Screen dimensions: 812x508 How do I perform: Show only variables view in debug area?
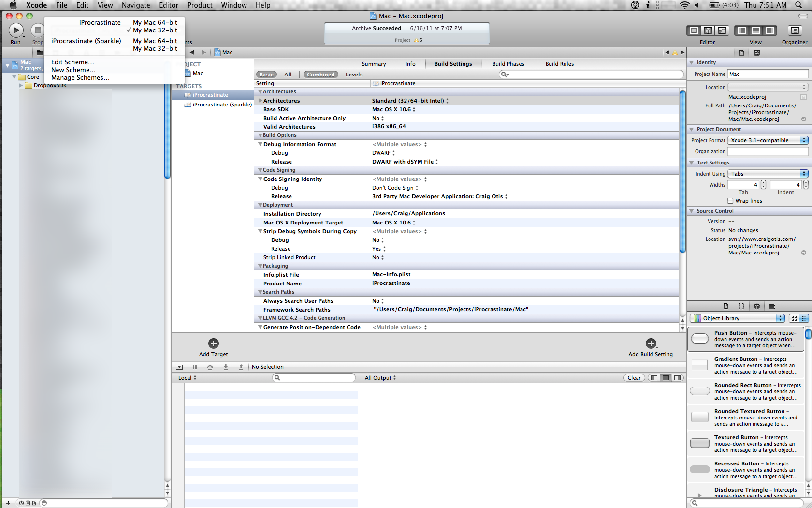pos(654,378)
